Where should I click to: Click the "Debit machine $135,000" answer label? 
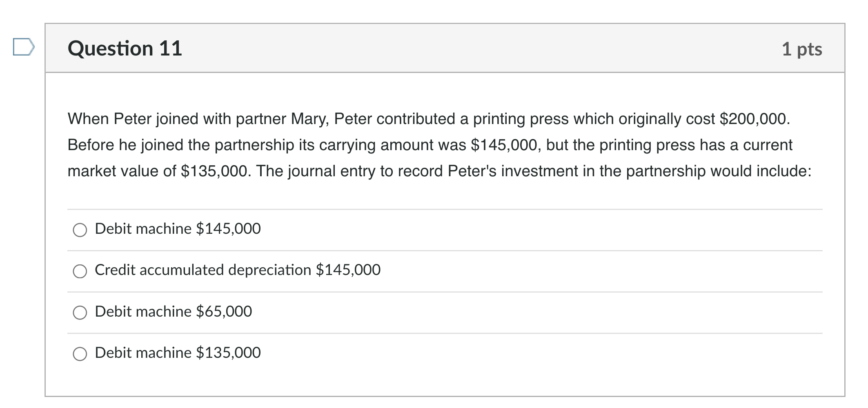tap(178, 353)
